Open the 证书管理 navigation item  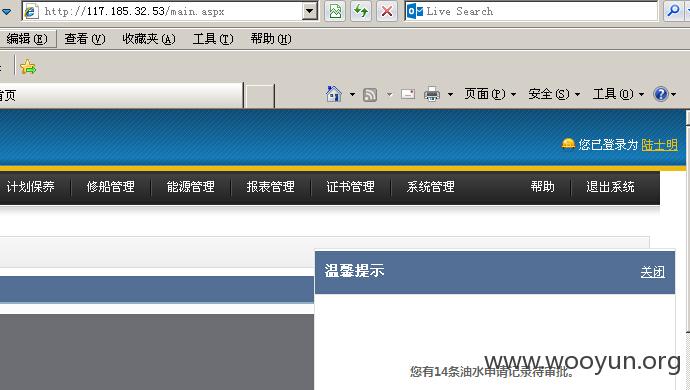coord(351,187)
